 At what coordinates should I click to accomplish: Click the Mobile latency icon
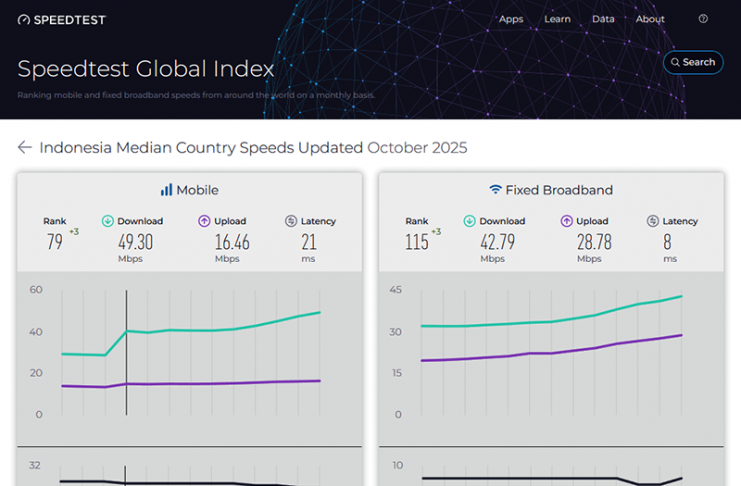(x=291, y=221)
